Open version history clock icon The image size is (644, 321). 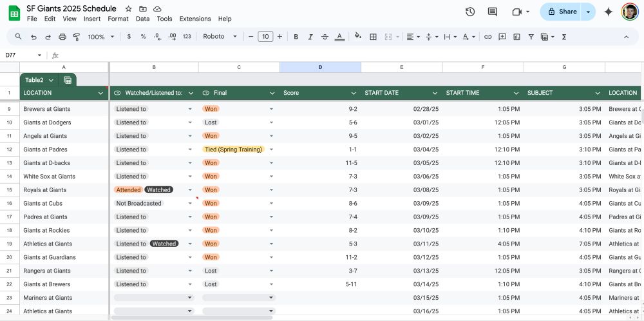tap(470, 12)
